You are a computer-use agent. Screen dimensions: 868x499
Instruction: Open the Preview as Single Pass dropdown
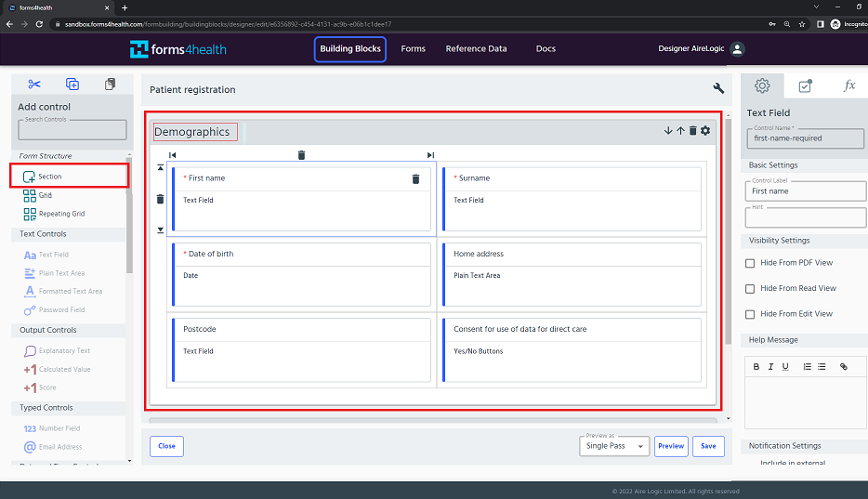pos(614,446)
